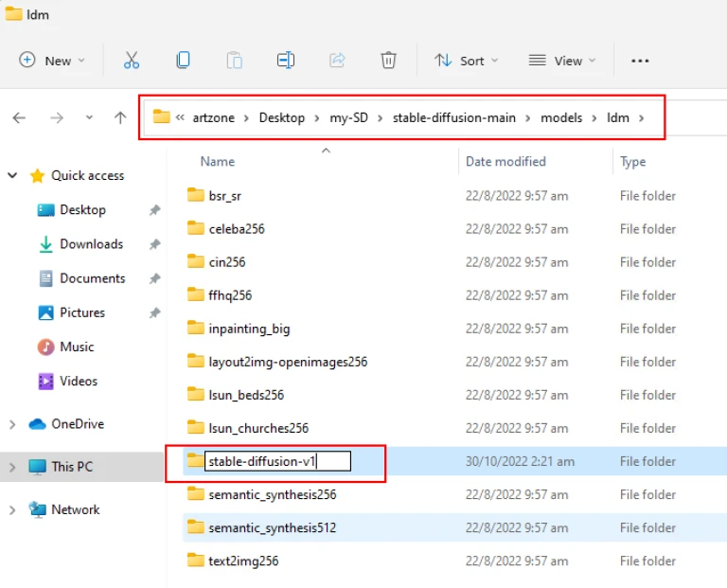Open Desktop in Quick access
This screenshot has width=727, height=588.
82,210
